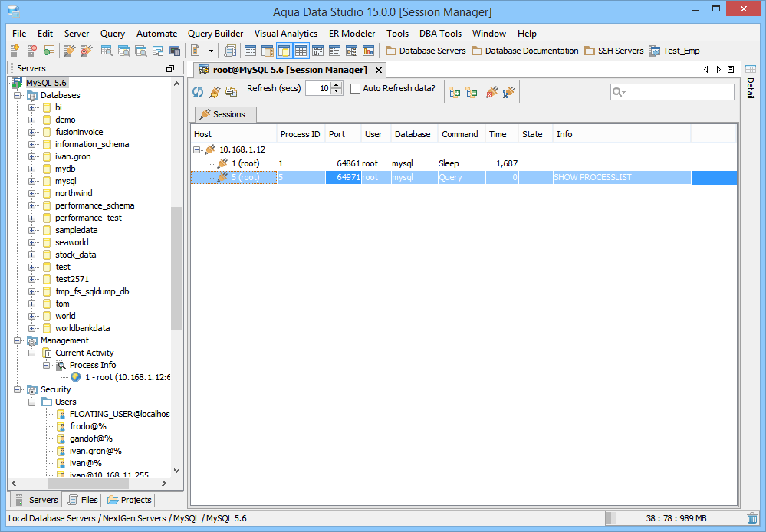Click the search filter box in Session Manager
766x532 pixels.
click(672, 92)
